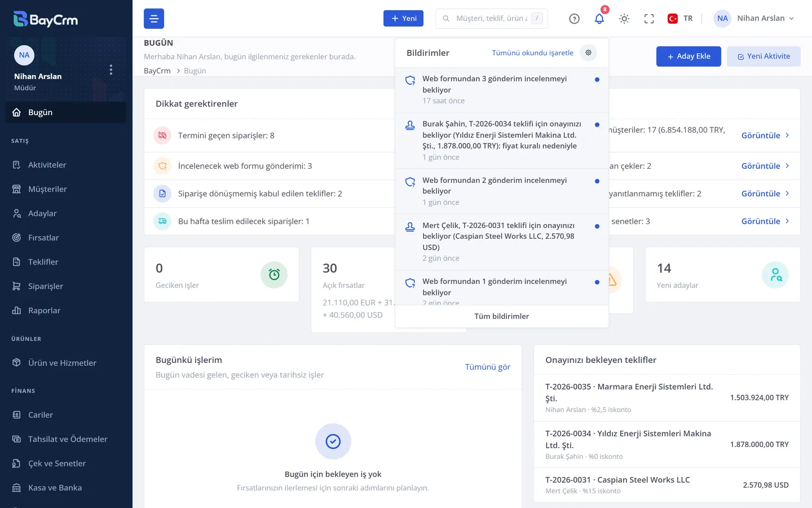
Task: Click Görüntüle for yanıtlanmamış teklifler row
Action: coord(765,194)
